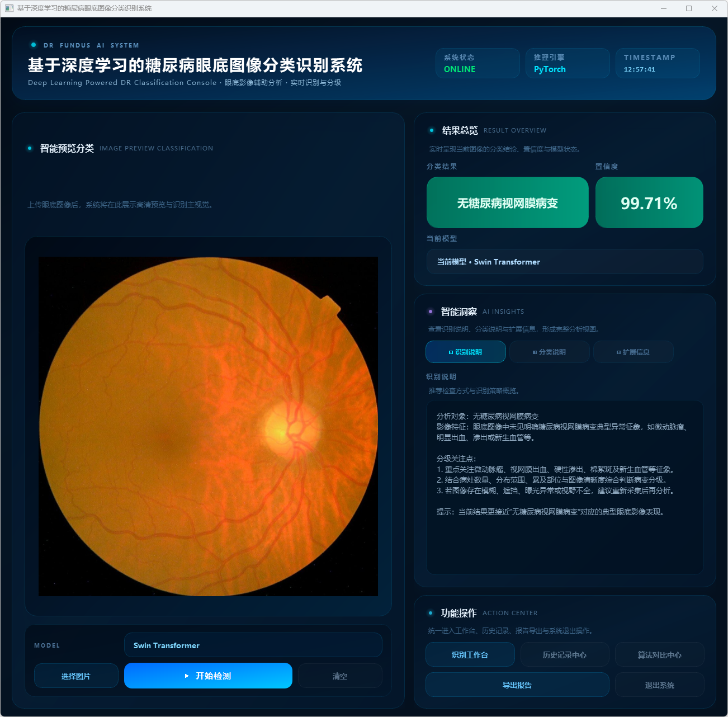The height and width of the screenshot is (717, 728).
Task: Click the play icon on 开始检测
Action: [187, 676]
